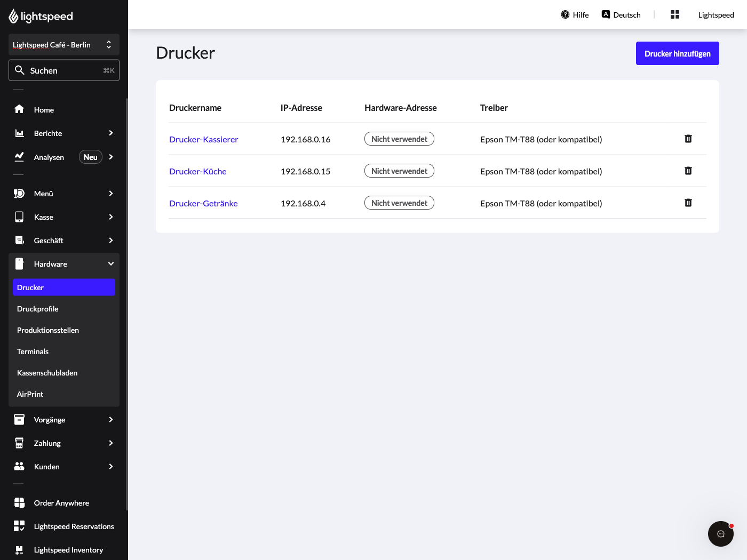Open the Drucker-Kassierer printer link
Image resolution: width=747 pixels, height=560 pixels.
(203, 139)
